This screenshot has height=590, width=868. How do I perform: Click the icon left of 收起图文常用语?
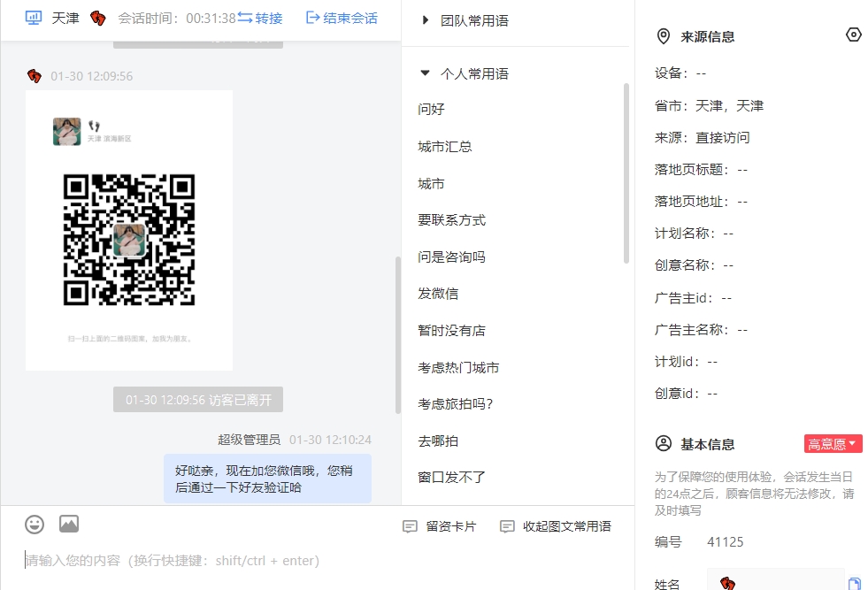[507, 526]
